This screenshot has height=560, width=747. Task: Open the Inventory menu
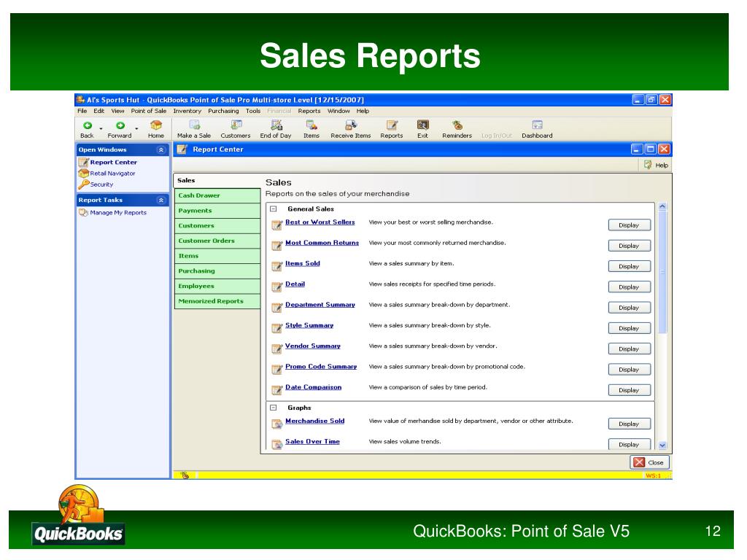tap(187, 111)
